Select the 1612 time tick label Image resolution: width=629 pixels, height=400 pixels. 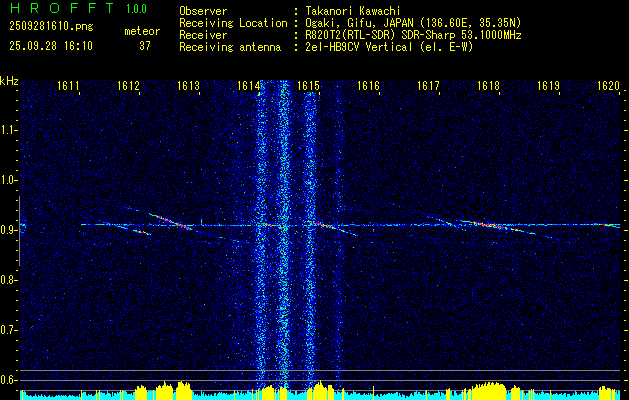(x=128, y=87)
